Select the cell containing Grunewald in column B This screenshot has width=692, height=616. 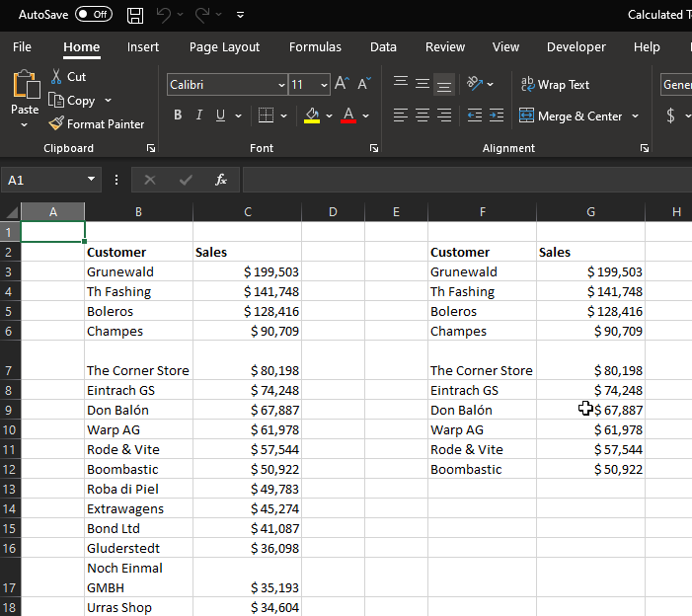138,271
